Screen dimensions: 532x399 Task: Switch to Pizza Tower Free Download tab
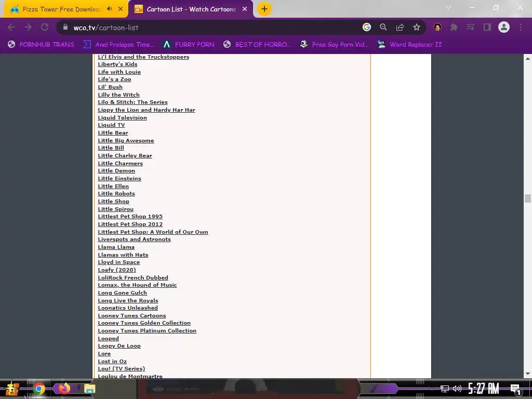[61, 9]
